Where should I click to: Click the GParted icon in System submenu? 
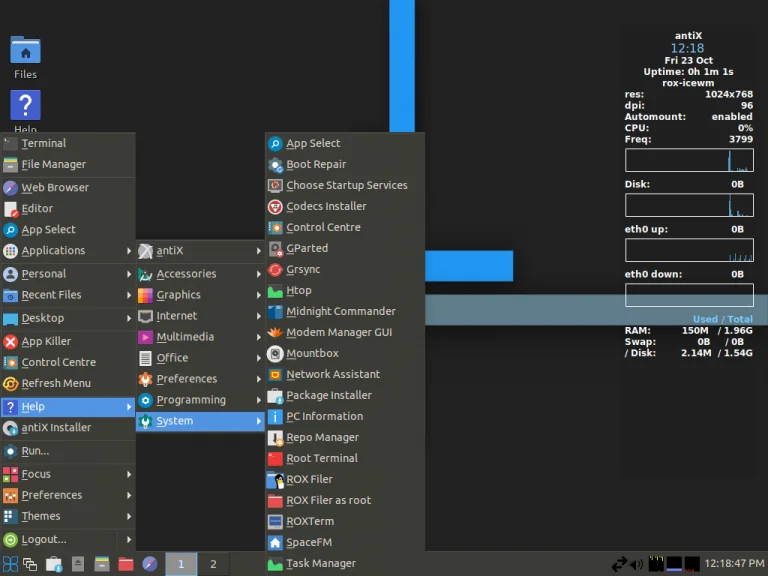tap(276, 248)
